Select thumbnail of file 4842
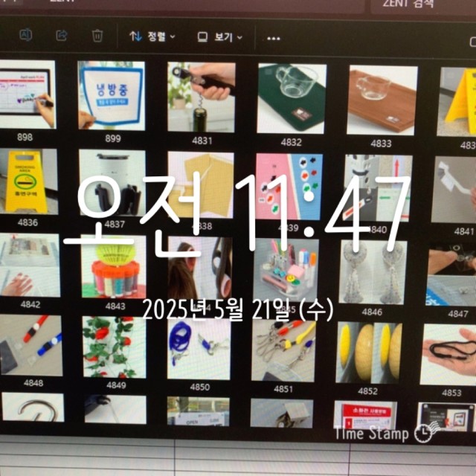This screenshot has width=476, height=476. tap(30, 265)
